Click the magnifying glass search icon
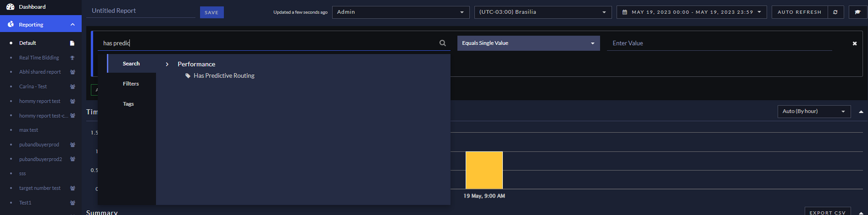 (x=443, y=43)
